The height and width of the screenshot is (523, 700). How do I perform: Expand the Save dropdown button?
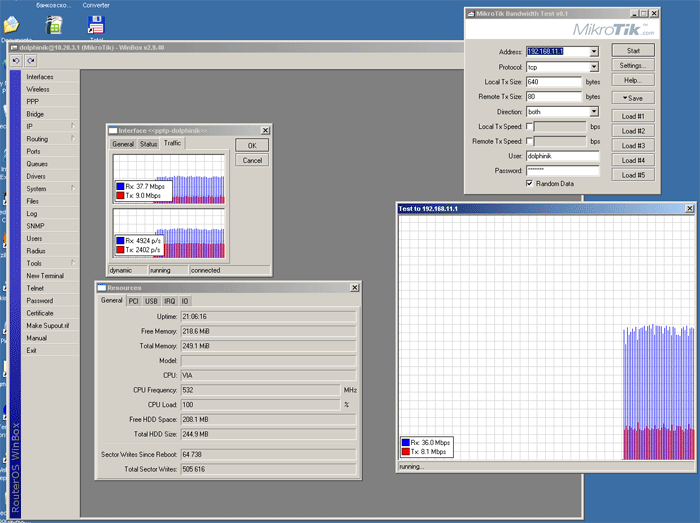(x=633, y=98)
